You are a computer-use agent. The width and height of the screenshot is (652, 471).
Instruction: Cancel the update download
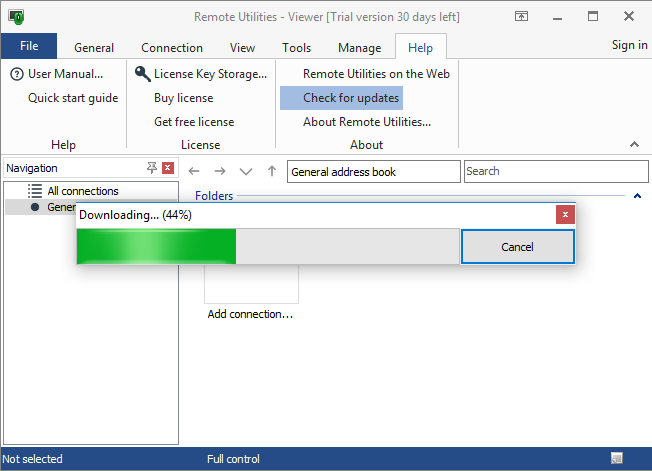pyautogui.click(x=518, y=247)
